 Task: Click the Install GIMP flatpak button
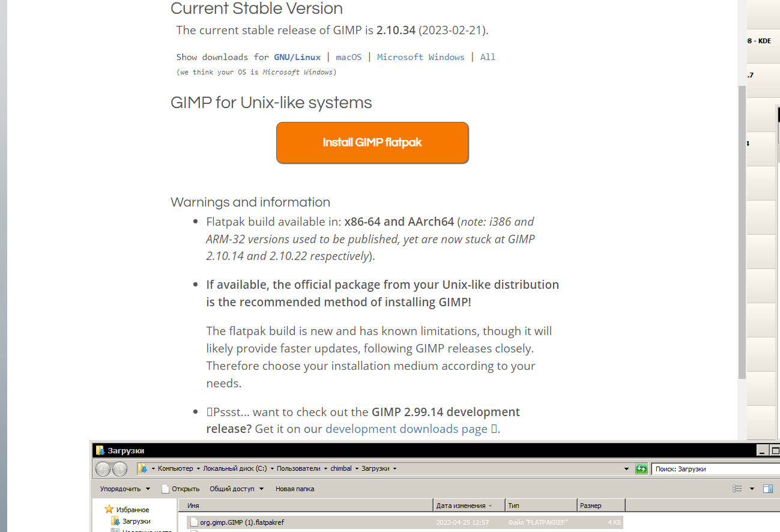(372, 142)
